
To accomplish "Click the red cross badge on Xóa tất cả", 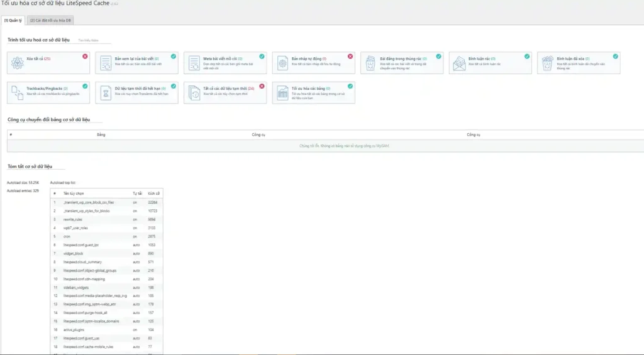I will click(85, 56).
